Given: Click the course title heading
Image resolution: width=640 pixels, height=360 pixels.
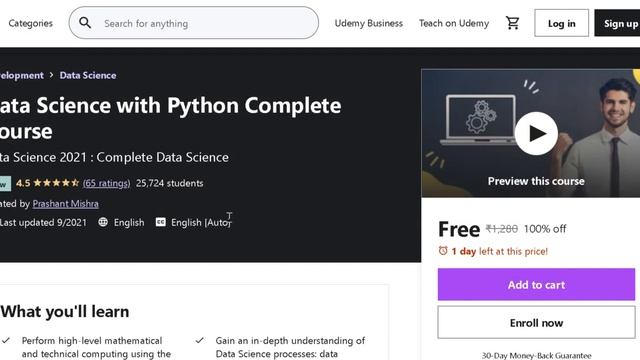Looking at the screenshot, I should 171,118.
